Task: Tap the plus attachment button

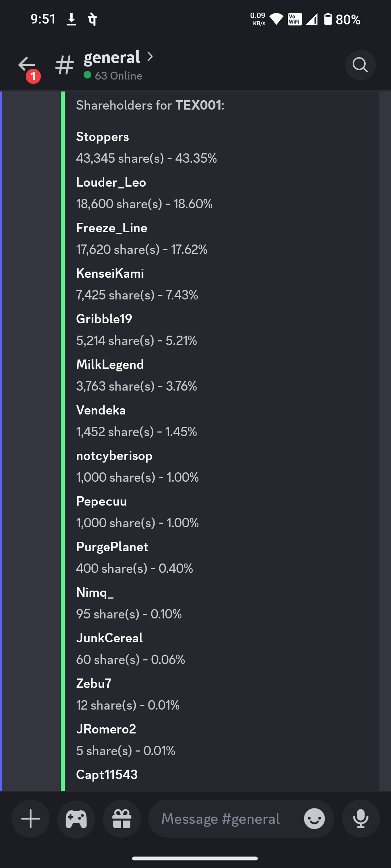Action: (x=31, y=818)
